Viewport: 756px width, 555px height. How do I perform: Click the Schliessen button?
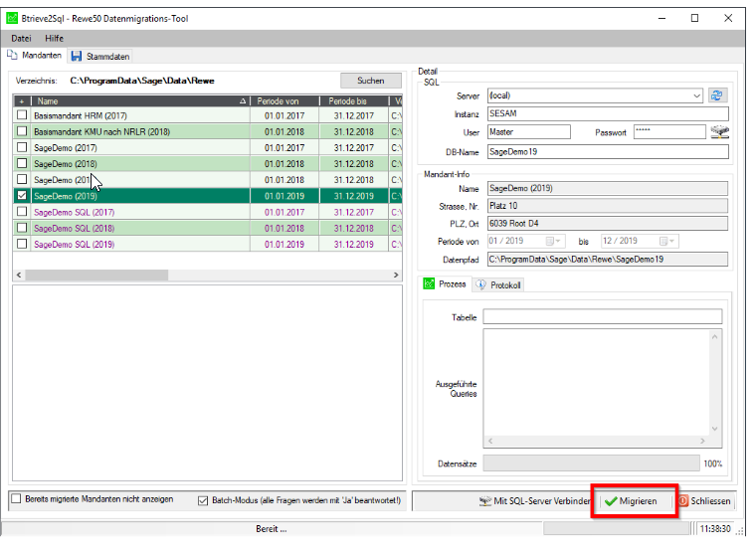pos(705,501)
